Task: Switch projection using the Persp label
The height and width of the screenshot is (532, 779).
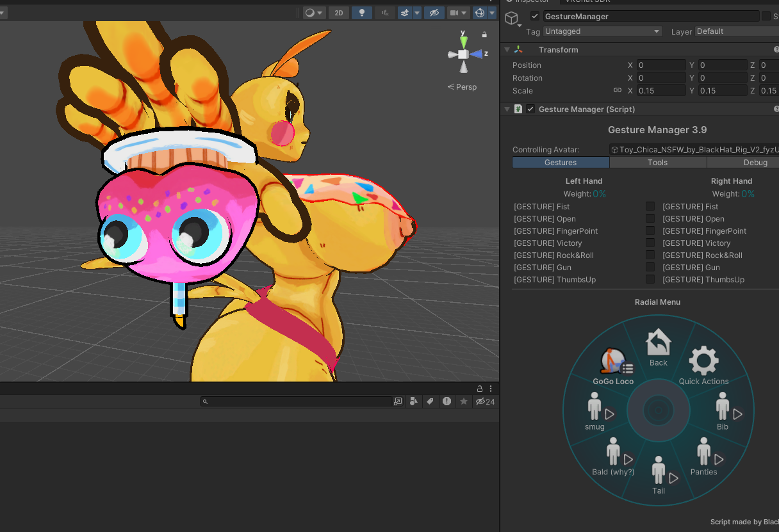Action: [x=462, y=87]
